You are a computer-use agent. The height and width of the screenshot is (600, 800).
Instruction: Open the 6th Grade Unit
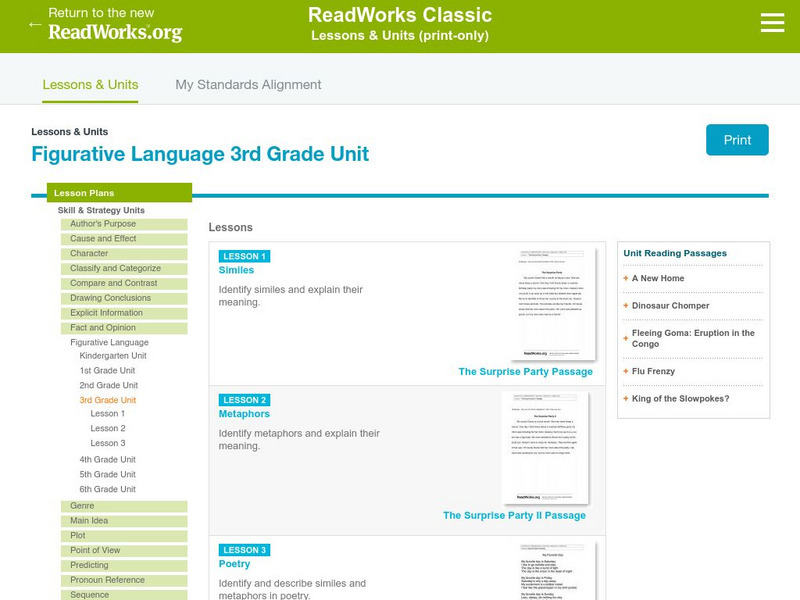tap(107, 489)
